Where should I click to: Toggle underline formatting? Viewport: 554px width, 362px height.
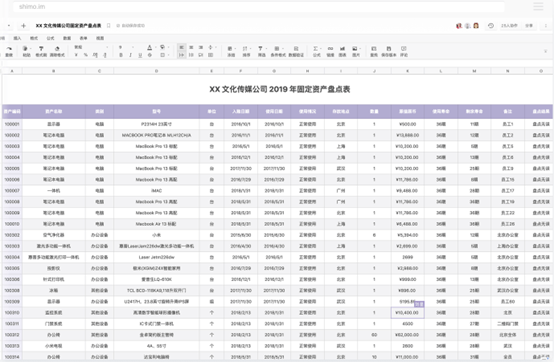click(140, 55)
